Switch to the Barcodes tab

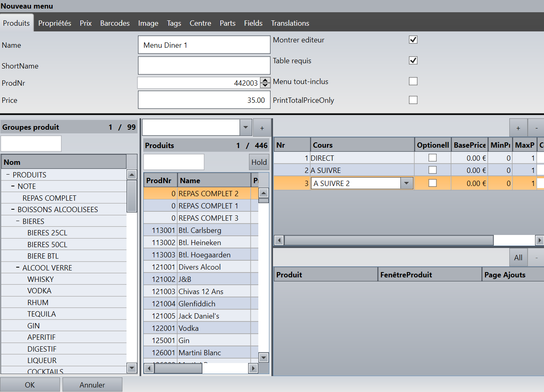[x=115, y=23]
